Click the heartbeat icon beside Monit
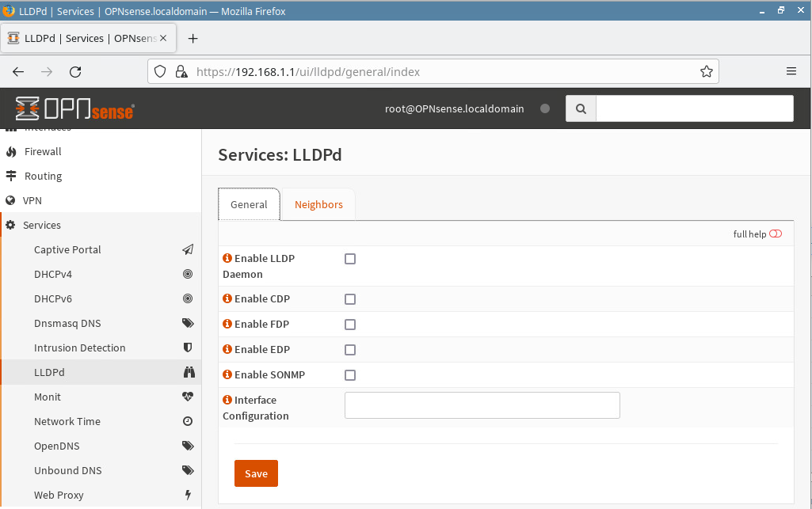The width and height of the screenshot is (812, 509). tap(188, 397)
